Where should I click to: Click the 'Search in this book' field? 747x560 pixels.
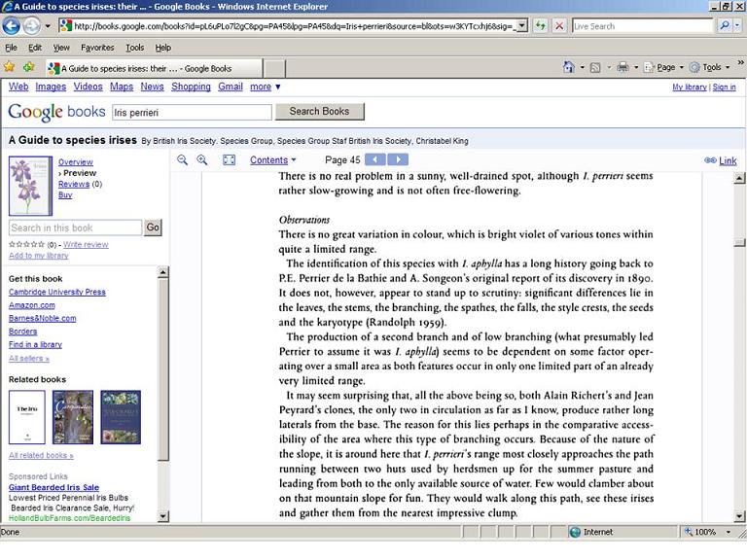76,227
